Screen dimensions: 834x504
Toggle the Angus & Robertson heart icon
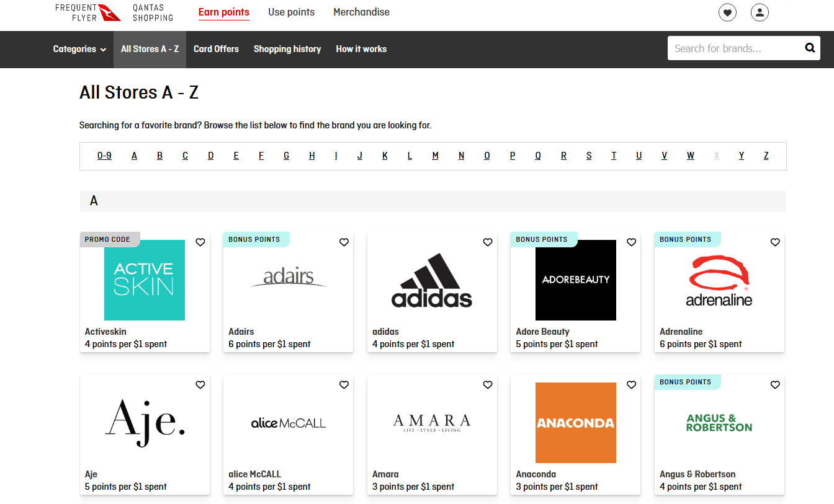pyautogui.click(x=775, y=385)
